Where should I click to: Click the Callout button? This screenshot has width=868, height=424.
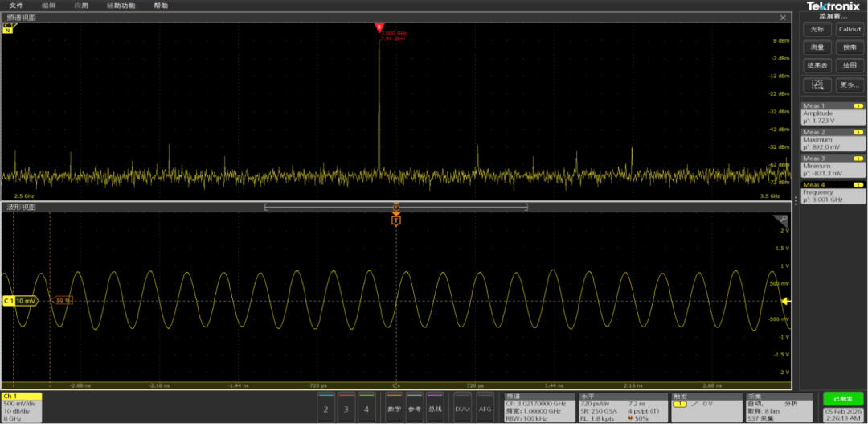(x=850, y=30)
